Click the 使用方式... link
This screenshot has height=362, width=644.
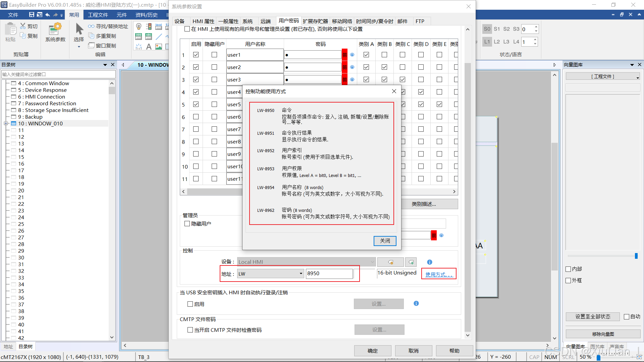point(439,274)
